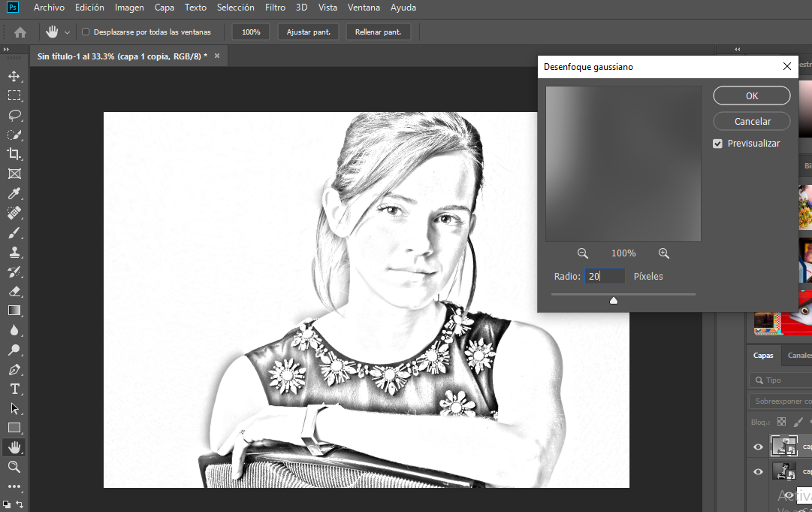The height and width of the screenshot is (512, 812).
Task: Select the Clone Stamp tool
Action: [x=14, y=252]
